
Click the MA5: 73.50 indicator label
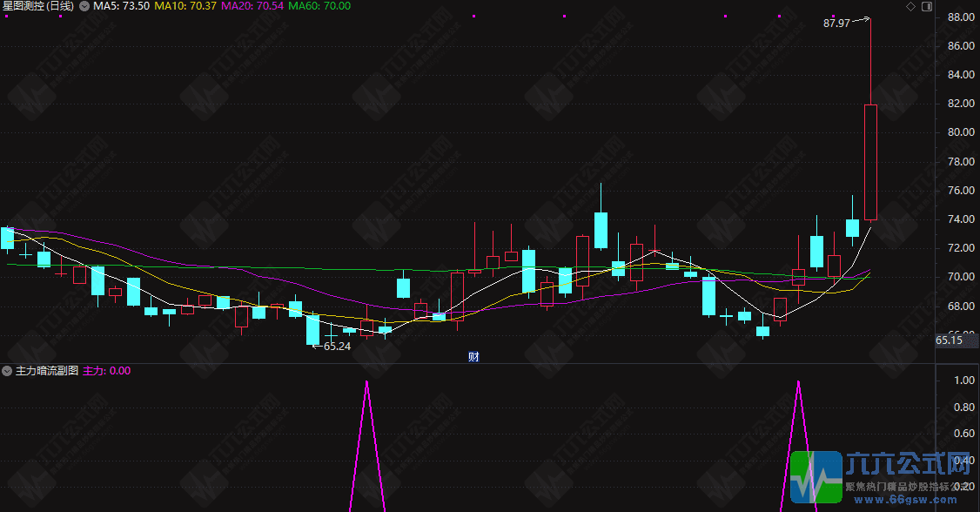point(121,6)
